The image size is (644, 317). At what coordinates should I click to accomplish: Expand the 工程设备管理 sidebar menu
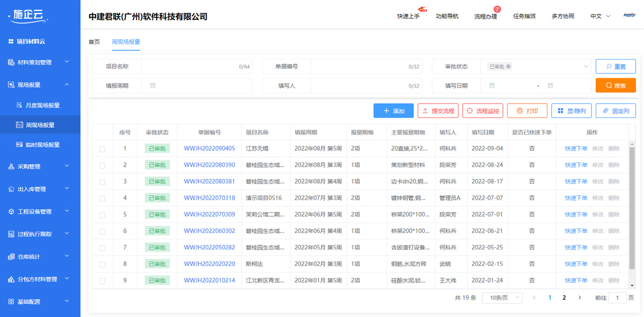67,212
